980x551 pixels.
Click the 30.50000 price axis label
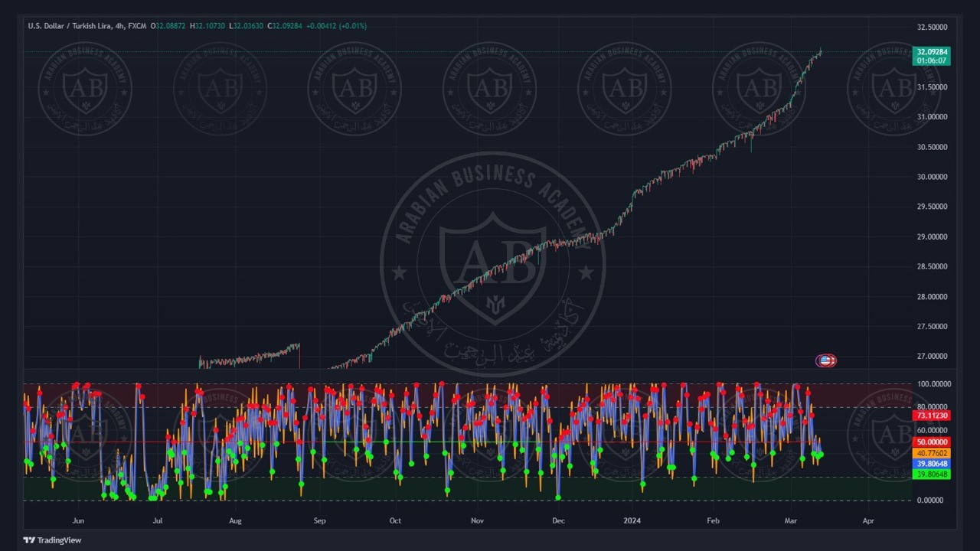932,147
